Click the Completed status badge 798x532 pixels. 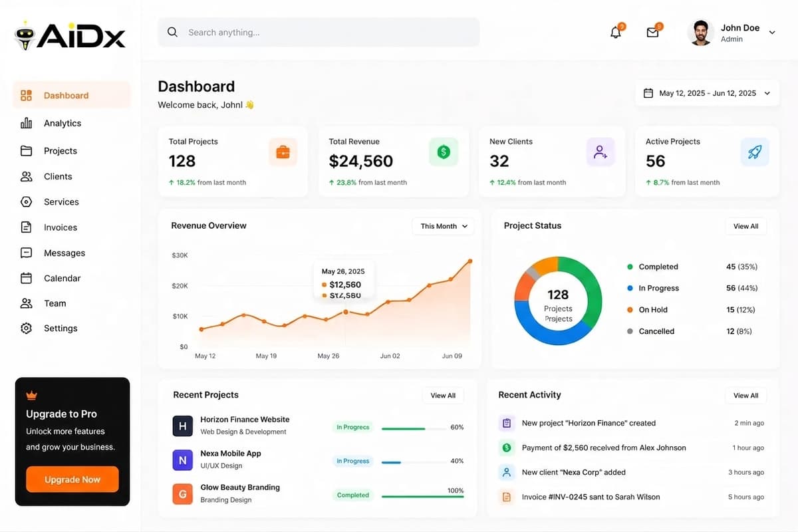(x=352, y=495)
